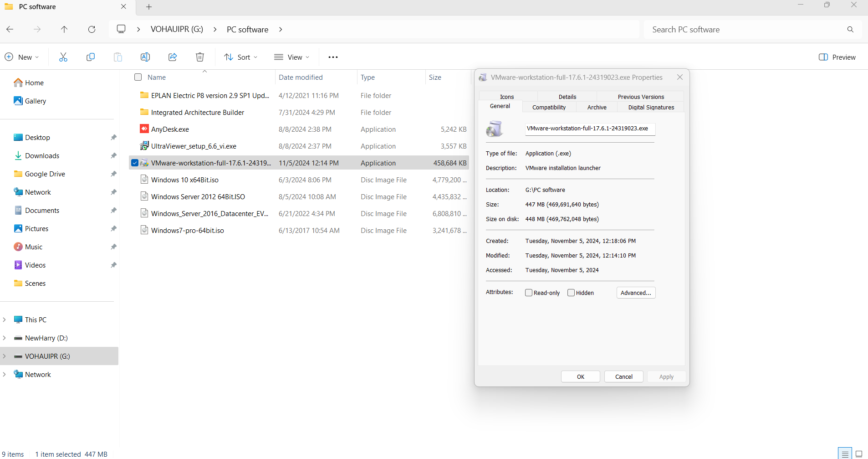
Task: Click the file name field in Properties
Action: [x=590, y=129]
